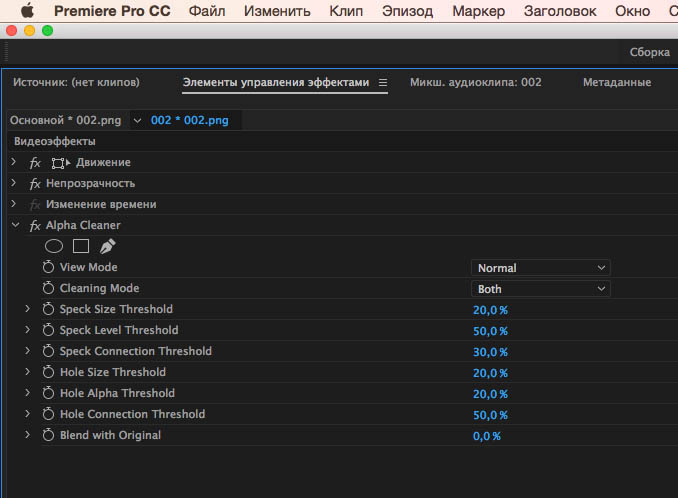
Task: Click Speck Size Threshold value 20,0 %
Action: pos(490,310)
